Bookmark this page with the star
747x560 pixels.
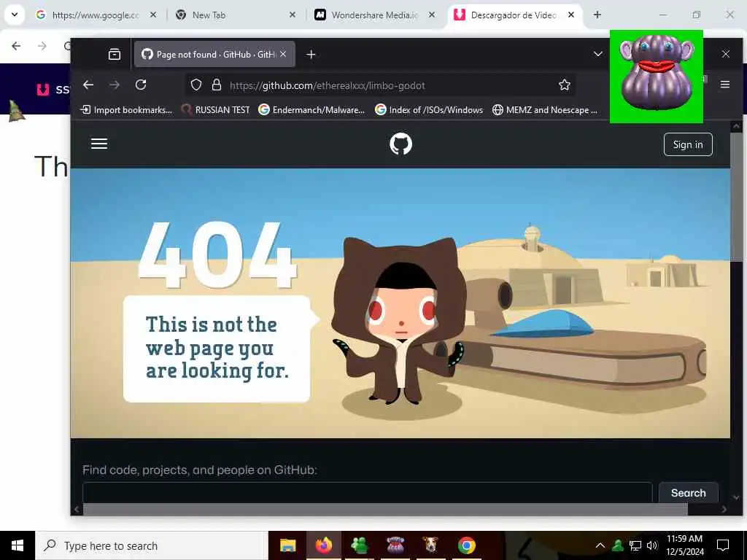click(565, 85)
